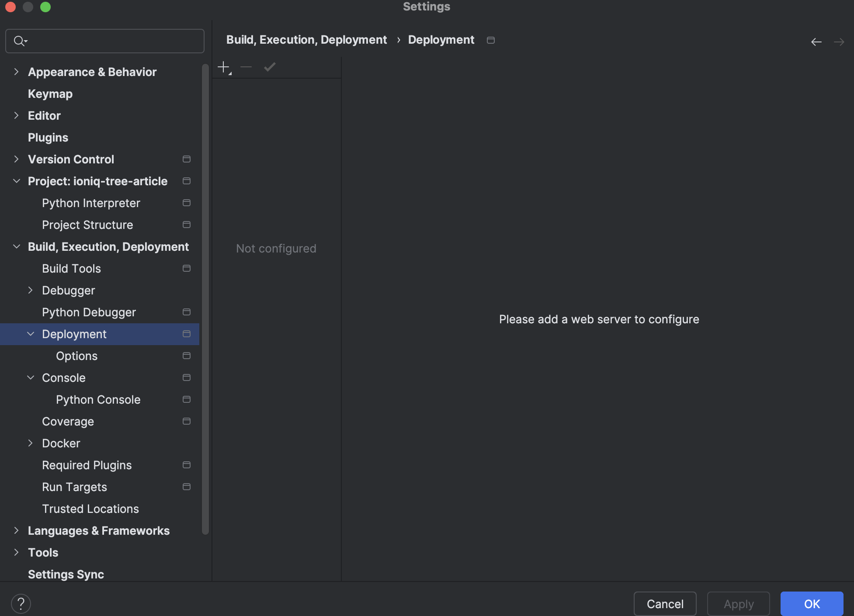Click the plus icon to add server
854x616 pixels.
tap(224, 67)
